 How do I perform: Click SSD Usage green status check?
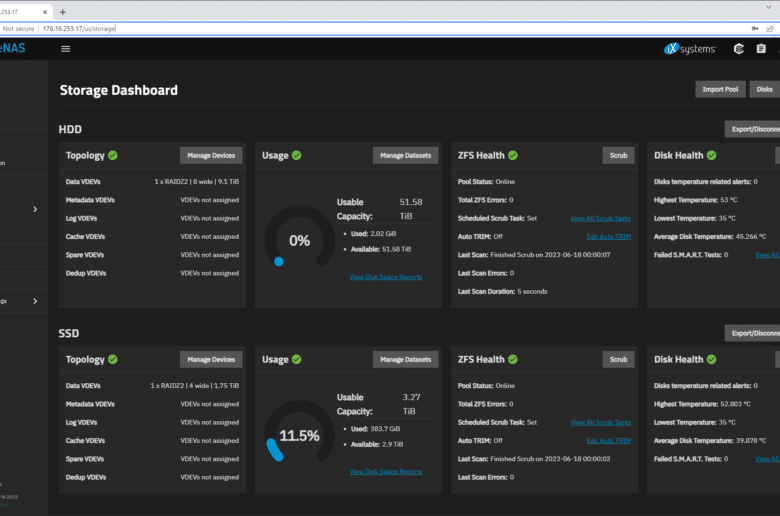click(296, 359)
